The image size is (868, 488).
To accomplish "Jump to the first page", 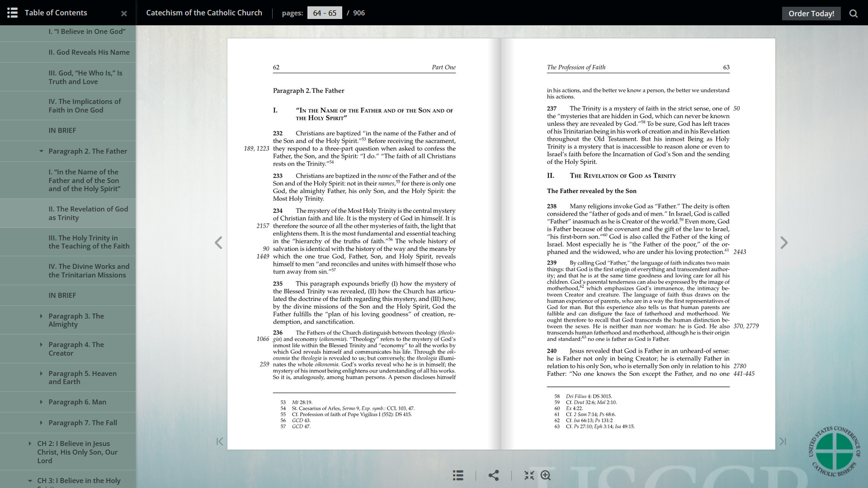I will coord(220,441).
